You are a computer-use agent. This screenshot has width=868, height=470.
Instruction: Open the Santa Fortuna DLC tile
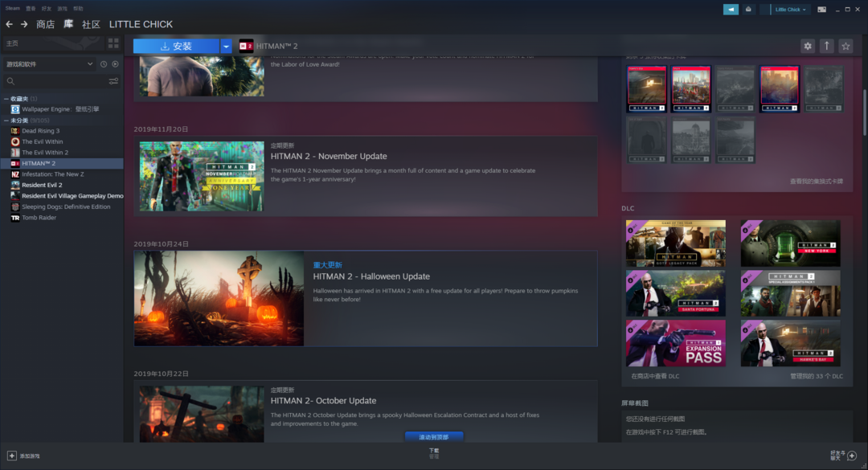tap(675, 293)
